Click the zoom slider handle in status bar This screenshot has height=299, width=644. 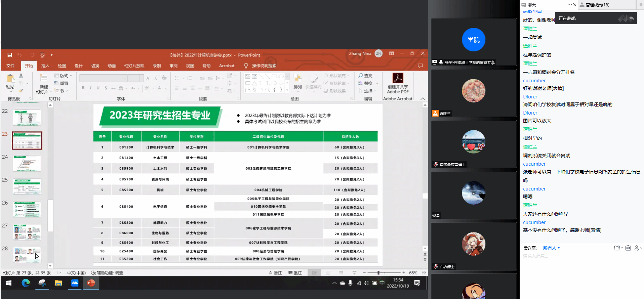[378, 273]
